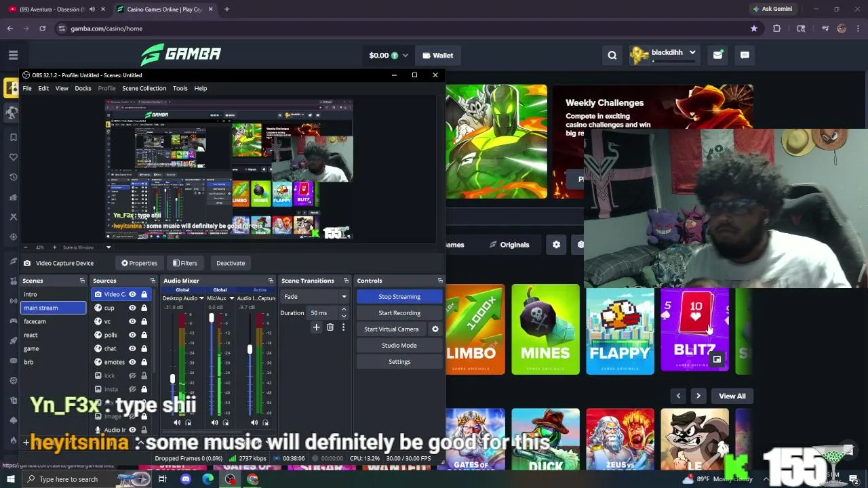This screenshot has width=868, height=488.
Task: Enable Studio Mode in OBS
Action: 399,346
